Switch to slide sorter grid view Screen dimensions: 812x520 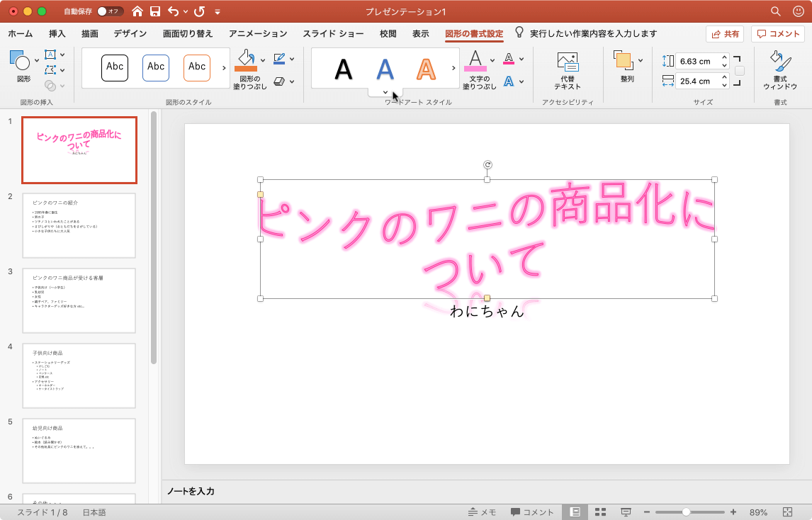pyautogui.click(x=600, y=511)
